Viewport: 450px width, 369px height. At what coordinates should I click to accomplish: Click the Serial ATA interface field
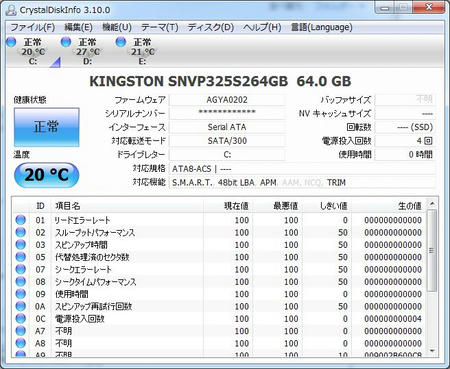pyautogui.click(x=227, y=127)
